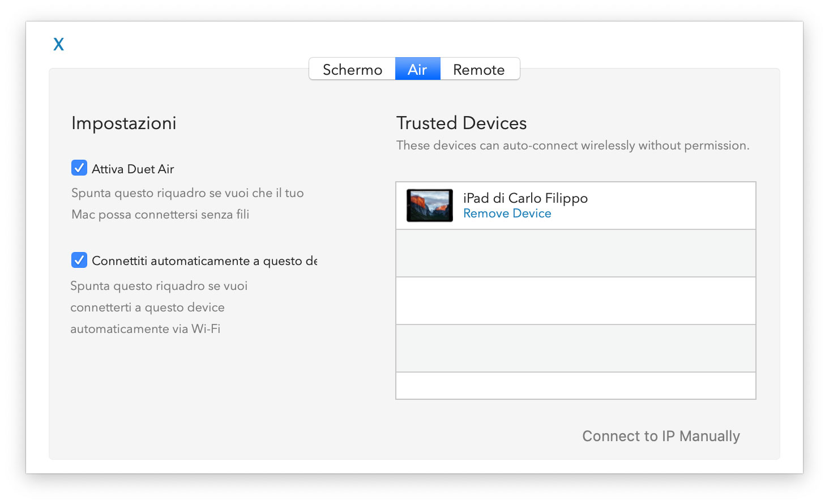Select the iPad di Carlo Filippo name
This screenshot has width=829, height=504.
coord(525,198)
